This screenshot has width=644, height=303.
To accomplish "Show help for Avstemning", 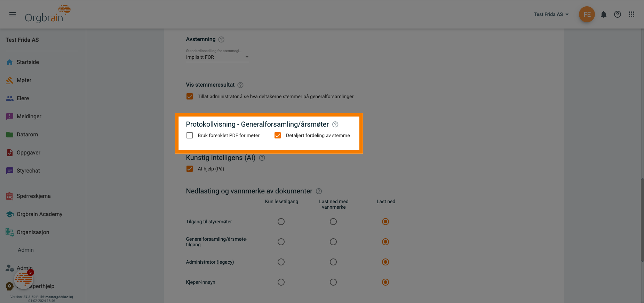I will point(221,39).
